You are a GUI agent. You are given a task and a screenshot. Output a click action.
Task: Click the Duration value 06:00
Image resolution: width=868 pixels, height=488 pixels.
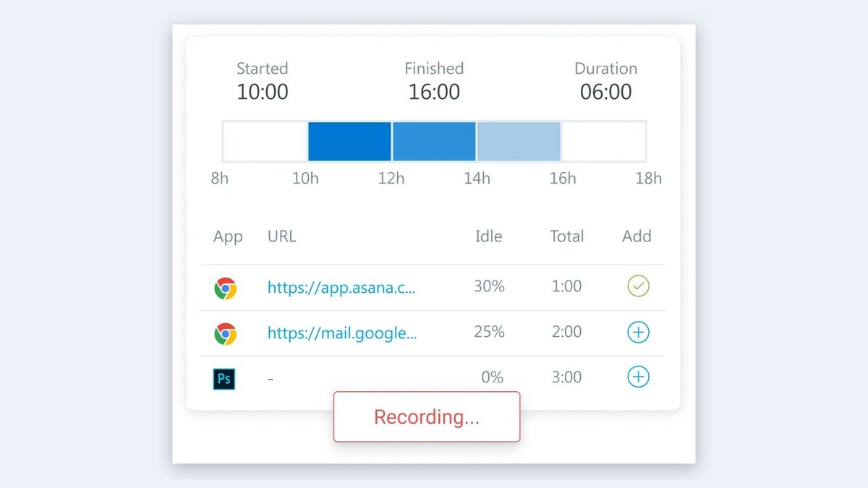(x=606, y=92)
